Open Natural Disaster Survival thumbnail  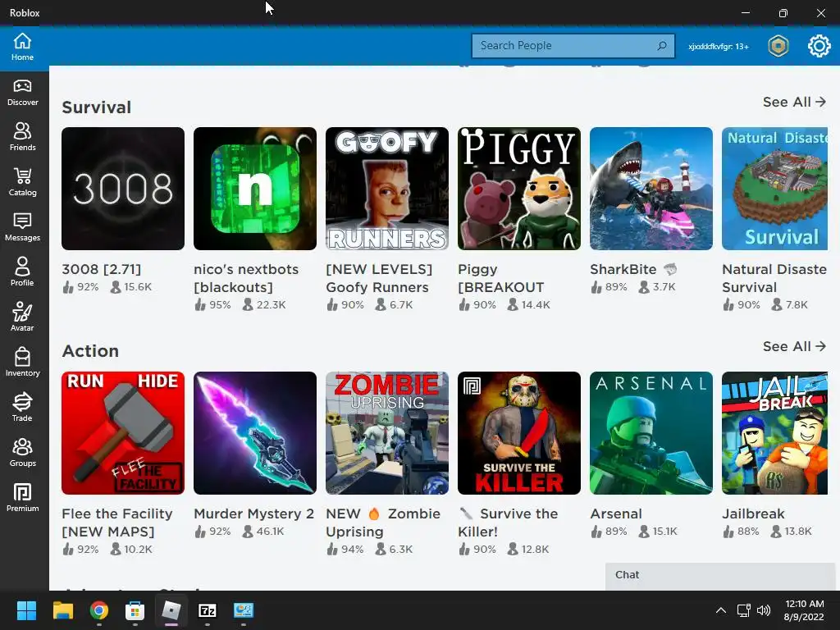(x=774, y=189)
